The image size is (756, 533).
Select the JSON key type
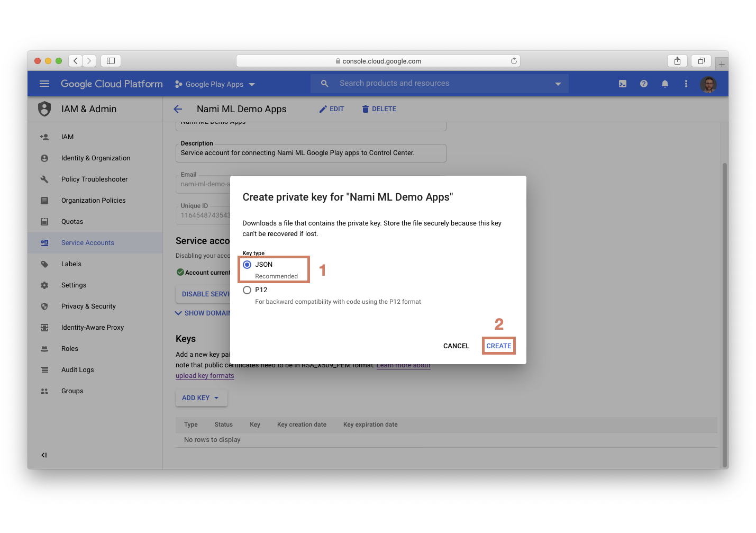pos(247,265)
